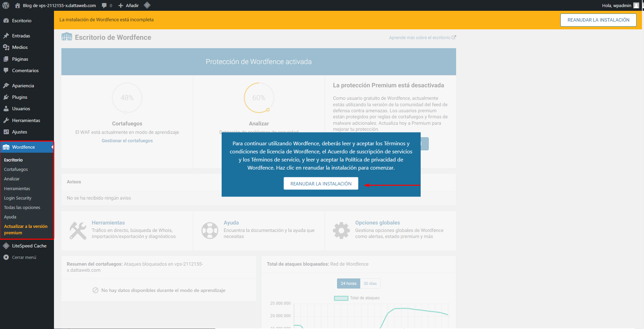Click the LiteSpeed Cache sidebar icon

pos(6,246)
